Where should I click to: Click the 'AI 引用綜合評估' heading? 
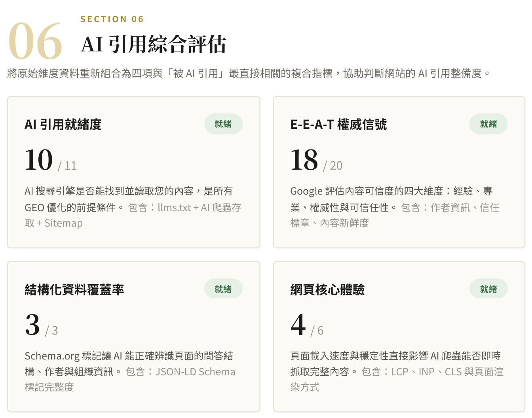click(x=154, y=44)
